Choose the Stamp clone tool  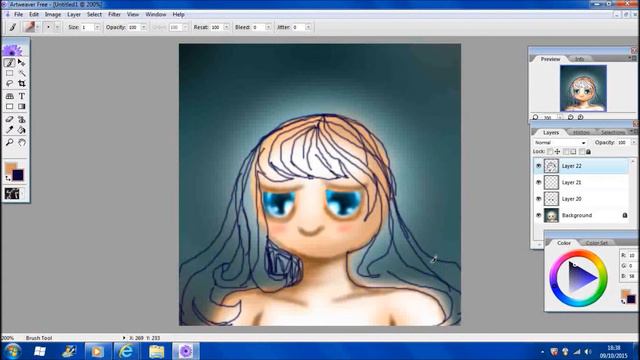[x=22, y=119]
